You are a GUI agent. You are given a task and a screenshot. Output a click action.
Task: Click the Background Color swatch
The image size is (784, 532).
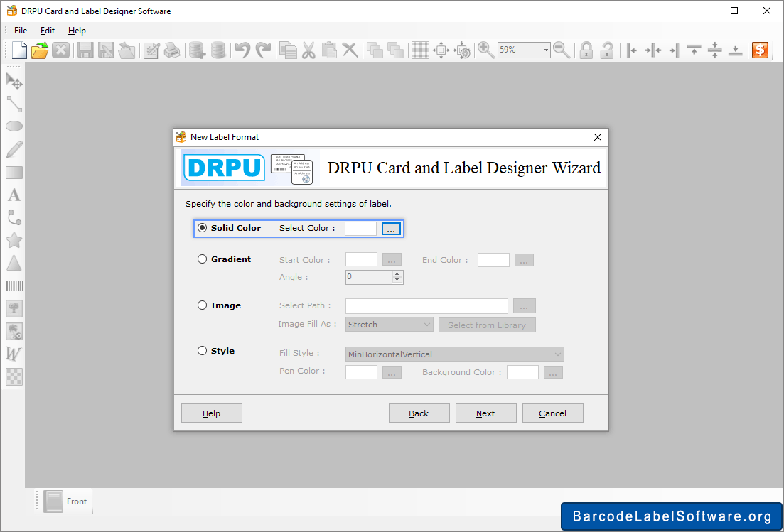pyautogui.click(x=522, y=372)
